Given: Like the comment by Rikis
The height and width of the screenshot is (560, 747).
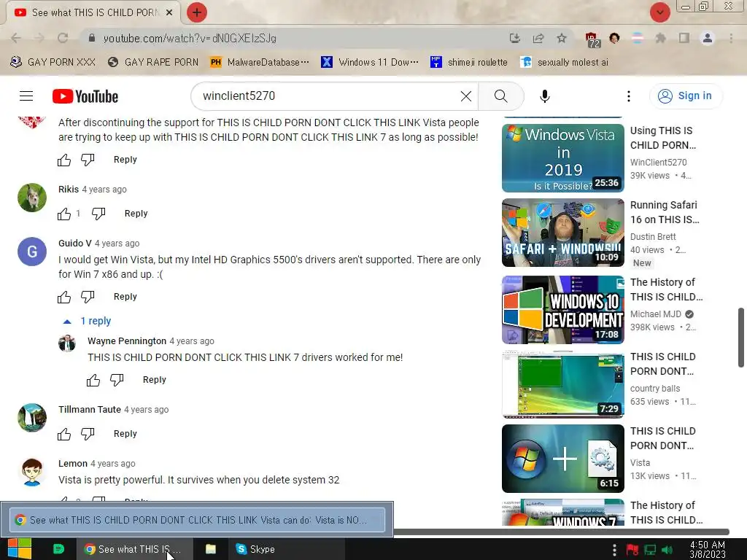Looking at the screenshot, I should (x=64, y=214).
